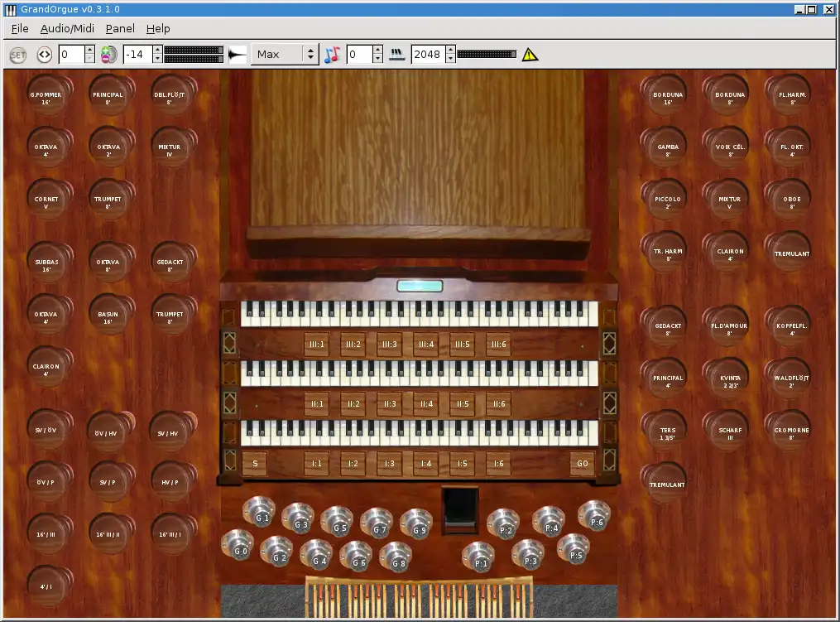This screenshot has height=622, width=840.
Task: Click the volume plus/minus icon
Action: click(108, 55)
